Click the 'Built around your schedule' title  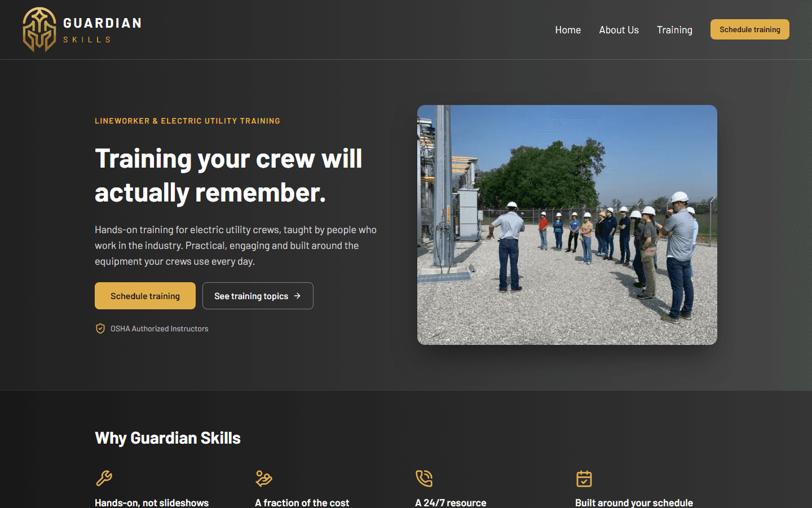pyautogui.click(x=634, y=502)
